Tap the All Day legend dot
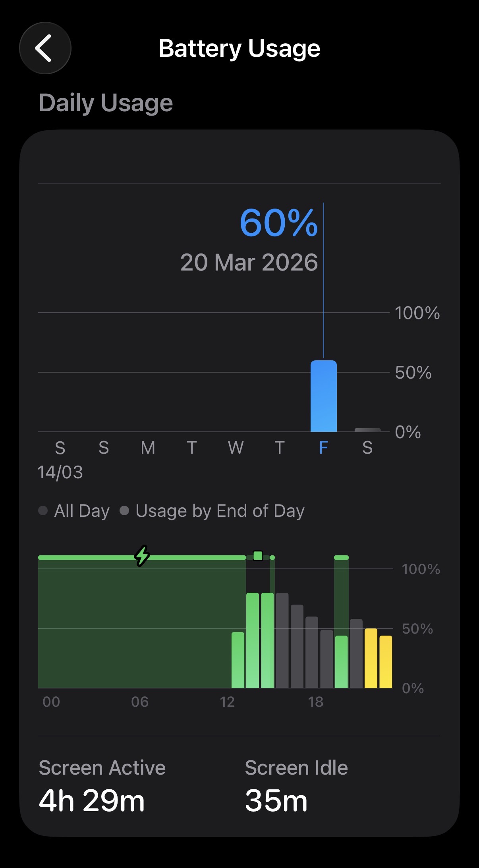The width and height of the screenshot is (479, 868). 43,510
